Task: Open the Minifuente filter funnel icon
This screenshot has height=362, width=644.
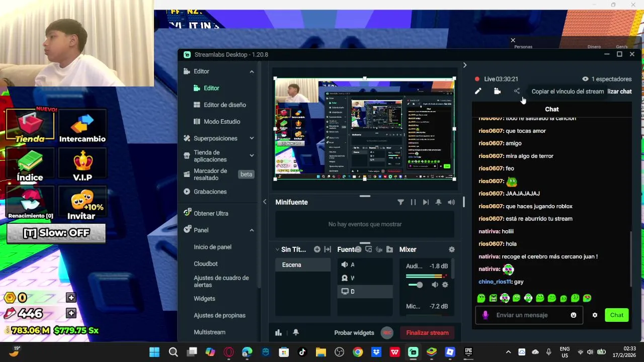Action: point(400,202)
